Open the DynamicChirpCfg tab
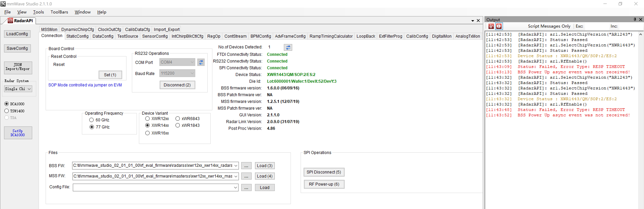This screenshot has width=644, height=209. click(x=78, y=29)
